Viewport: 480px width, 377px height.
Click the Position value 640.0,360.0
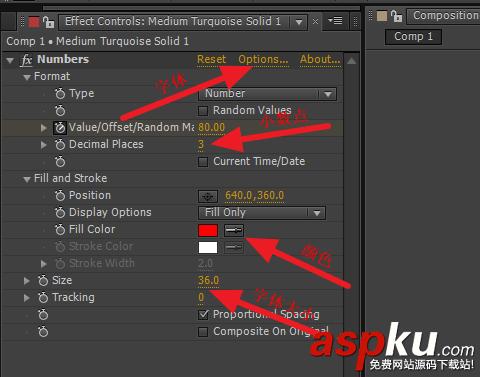(x=255, y=195)
